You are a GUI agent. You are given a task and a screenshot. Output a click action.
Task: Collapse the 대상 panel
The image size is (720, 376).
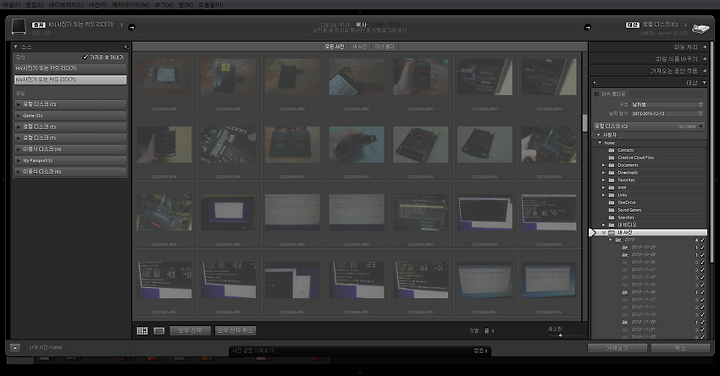pos(704,83)
